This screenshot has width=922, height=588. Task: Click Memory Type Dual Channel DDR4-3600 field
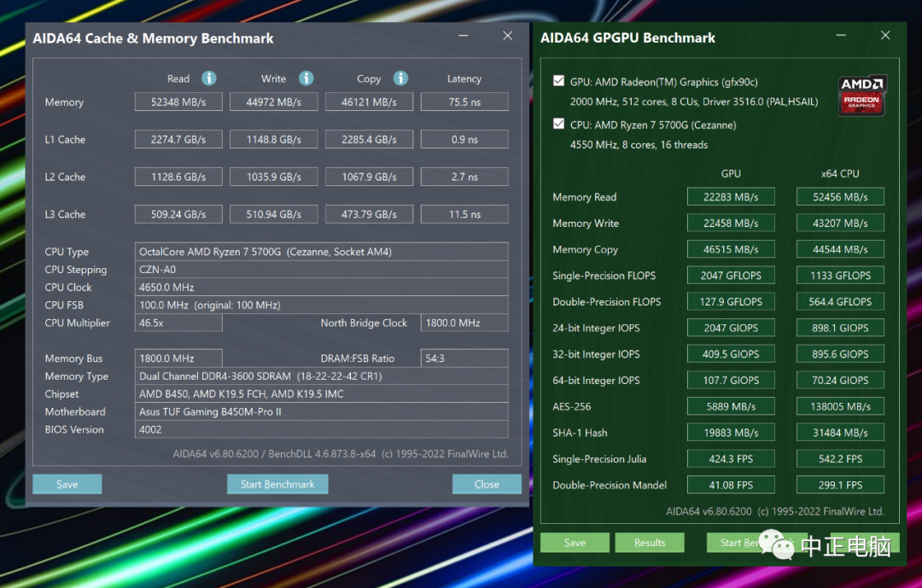coord(322,376)
